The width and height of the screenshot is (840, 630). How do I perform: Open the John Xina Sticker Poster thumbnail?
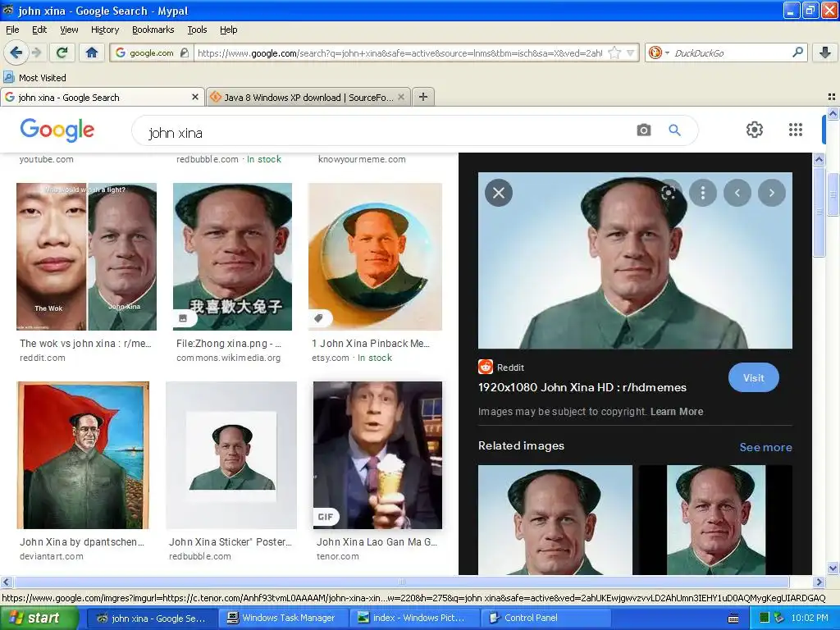click(231, 454)
